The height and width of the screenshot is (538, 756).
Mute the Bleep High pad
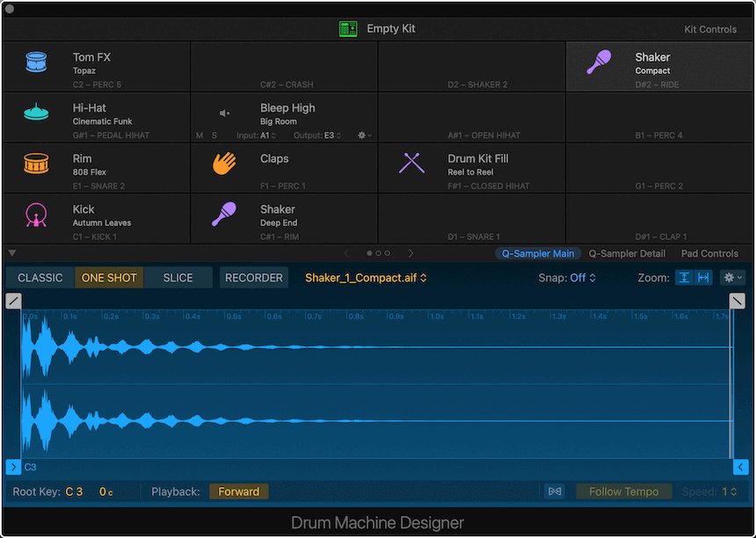point(200,135)
